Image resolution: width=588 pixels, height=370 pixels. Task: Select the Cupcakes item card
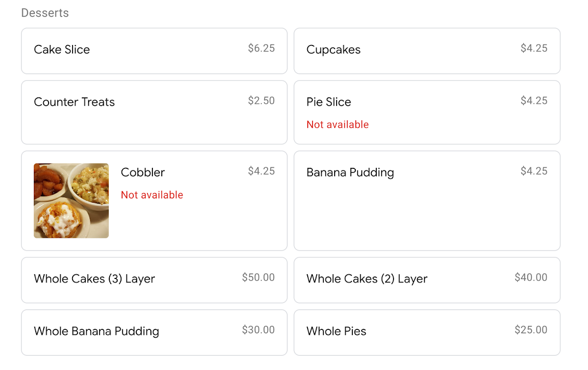427,51
